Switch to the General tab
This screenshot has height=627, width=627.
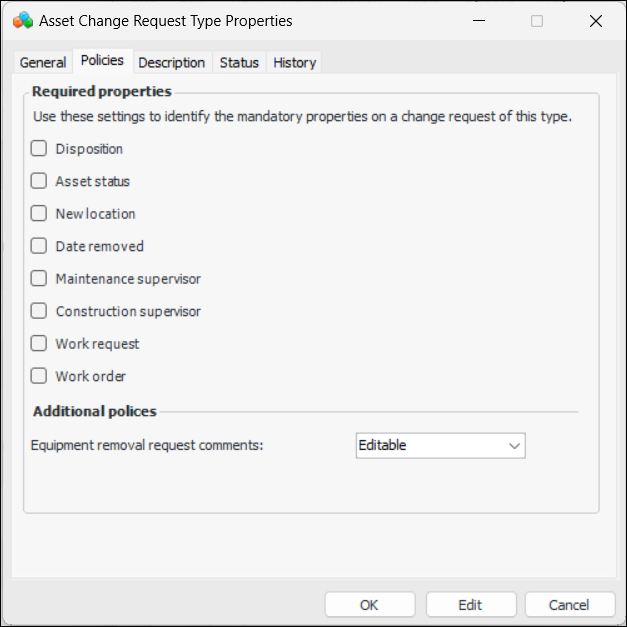click(x=43, y=62)
